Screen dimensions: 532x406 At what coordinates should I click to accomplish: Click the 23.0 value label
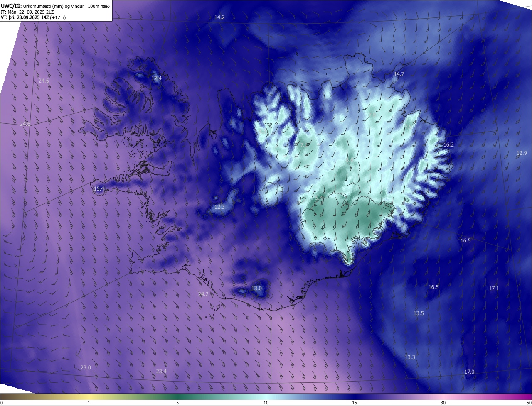pos(86,368)
